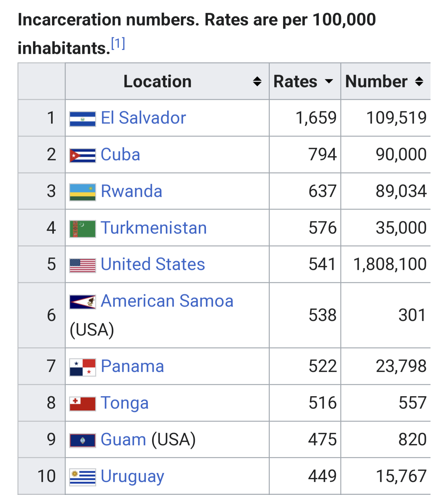Viewport: 448px width, 495px height.
Task: Open the Uruguay country link
Action: point(133,476)
